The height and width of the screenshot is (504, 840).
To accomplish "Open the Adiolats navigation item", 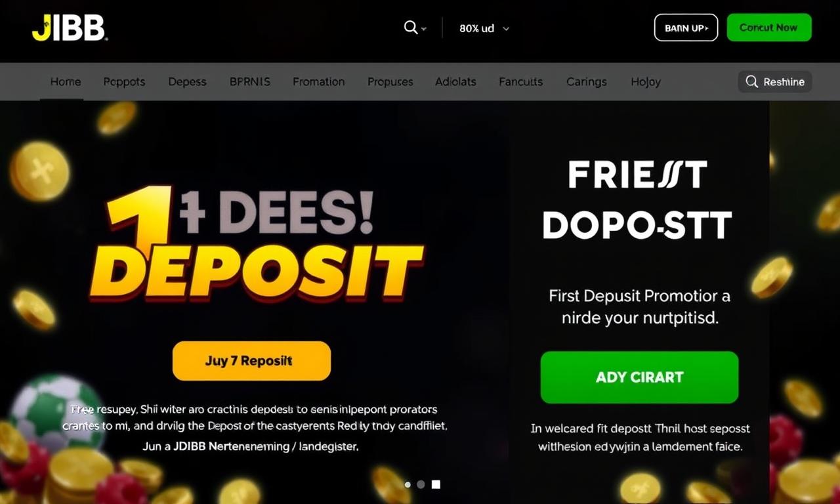I will (x=455, y=82).
